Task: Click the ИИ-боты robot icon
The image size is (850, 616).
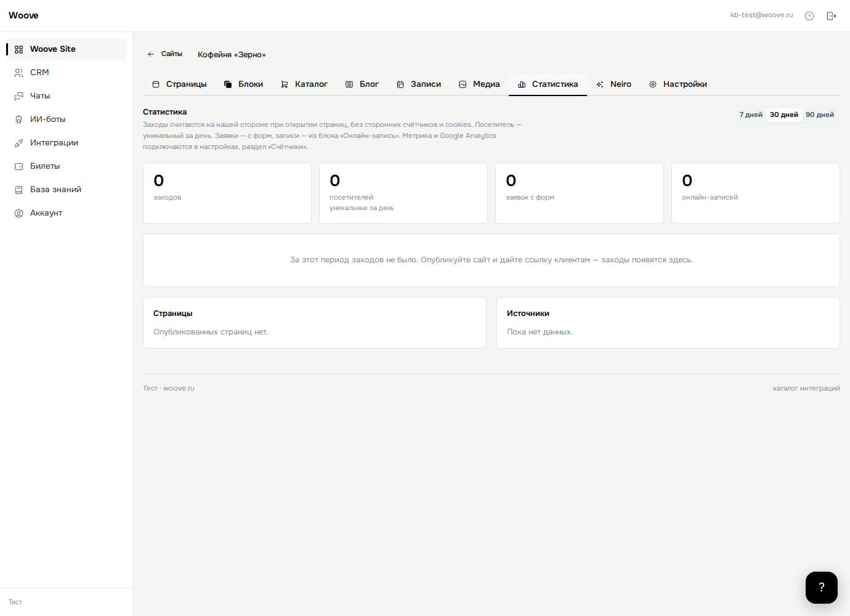Action: (18, 120)
